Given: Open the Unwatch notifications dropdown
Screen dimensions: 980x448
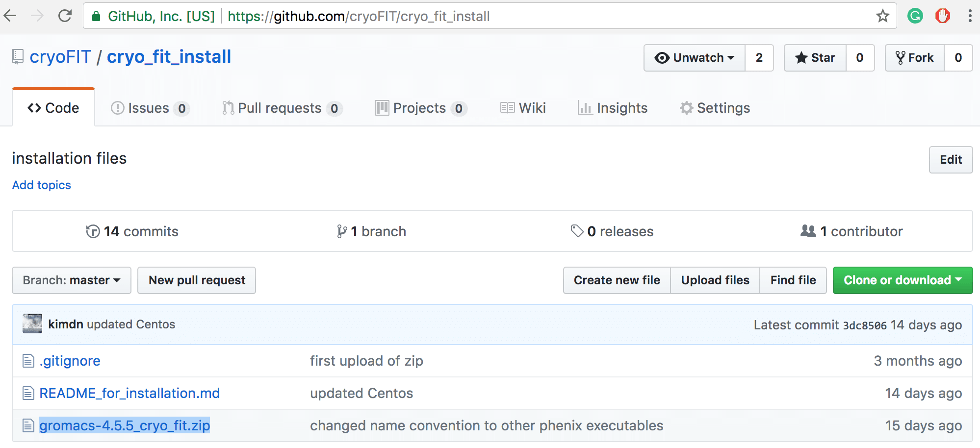Looking at the screenshot, I should [x=695, y=58].
